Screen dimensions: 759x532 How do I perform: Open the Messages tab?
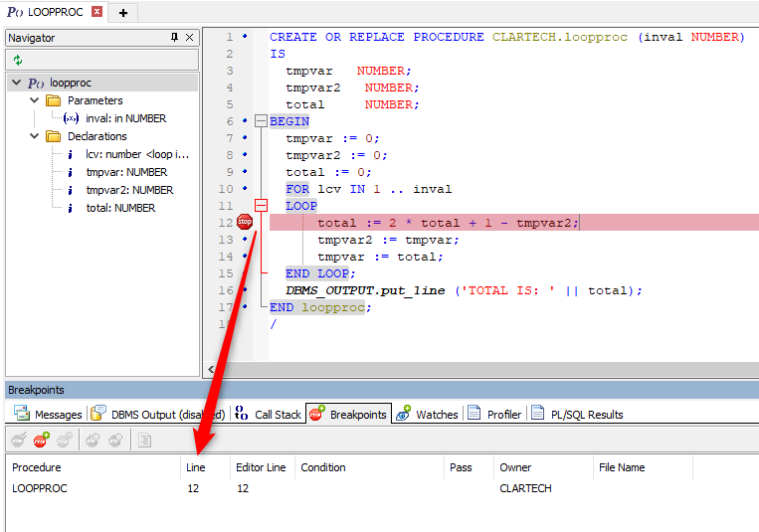[x=48, y=414]
